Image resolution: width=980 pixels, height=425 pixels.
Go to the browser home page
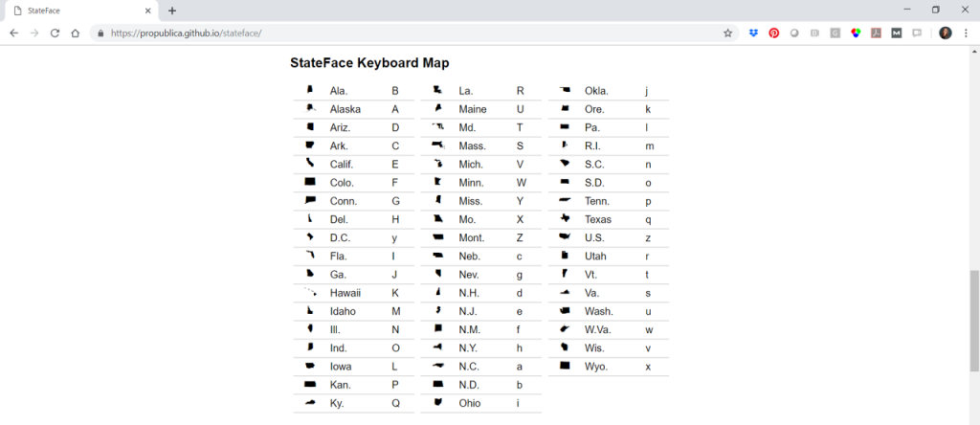pos(75,34)
